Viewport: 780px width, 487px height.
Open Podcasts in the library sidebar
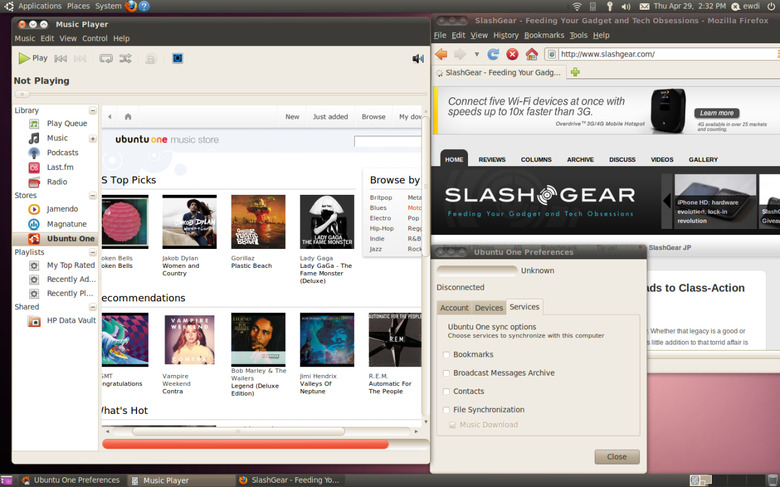pyautogui.click(x=62, y=153)
